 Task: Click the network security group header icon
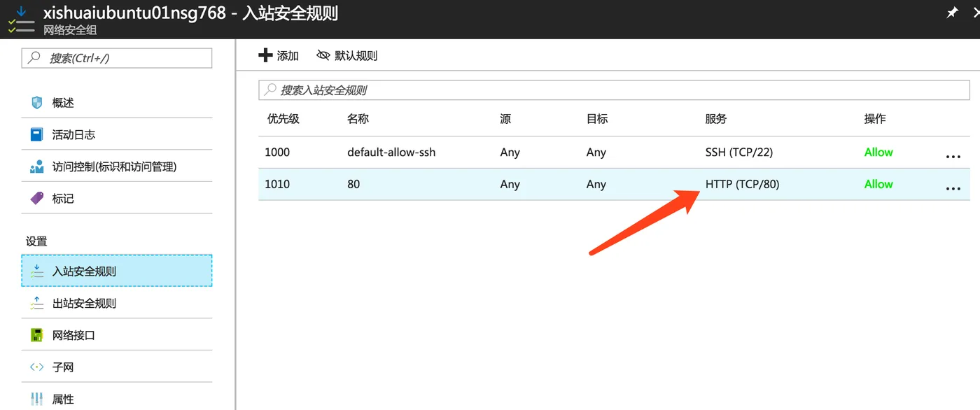(x=21, y=20)
